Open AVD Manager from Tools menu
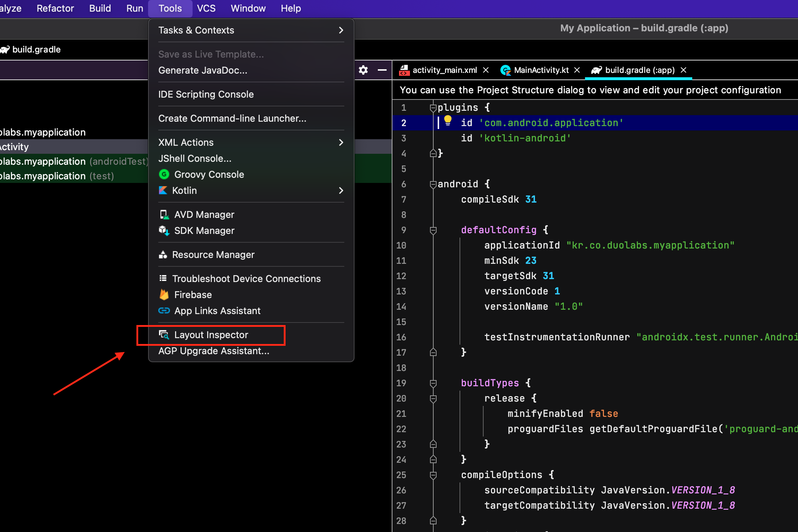 pyautogui.click(x=204, y=215)
